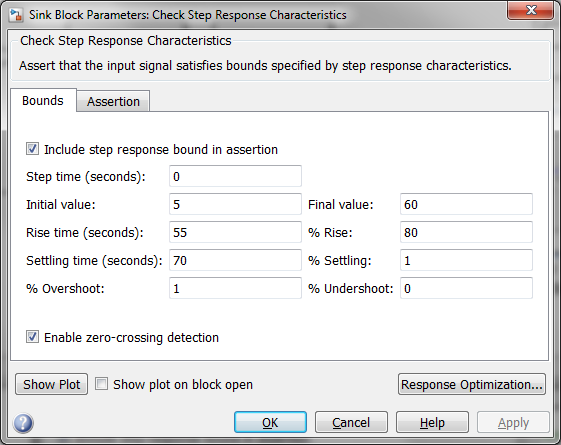Open Response Optimization dialog
This screenshot has height=445, width=561.
click(x=472, y=385)
